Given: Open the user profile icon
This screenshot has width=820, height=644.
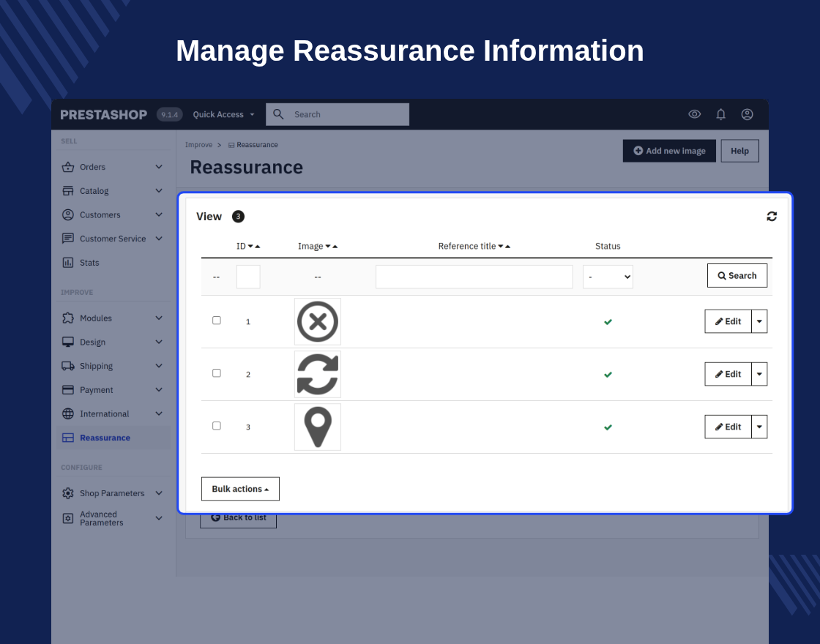Looking at the screenshot, I should pos(748,114).
